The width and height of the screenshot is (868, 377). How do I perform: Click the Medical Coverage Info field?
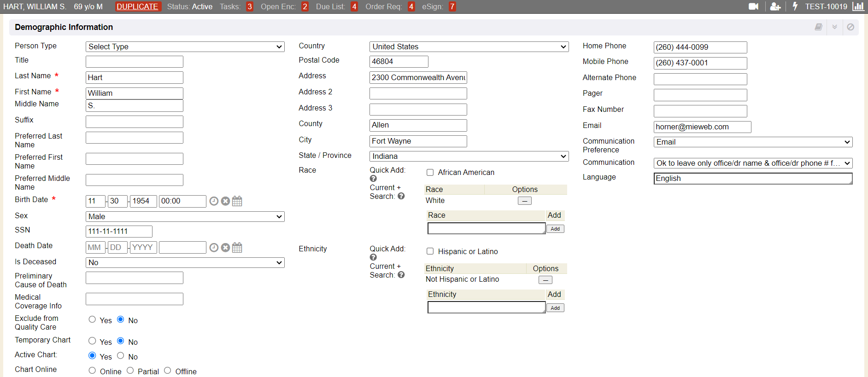tap(135, 299)
